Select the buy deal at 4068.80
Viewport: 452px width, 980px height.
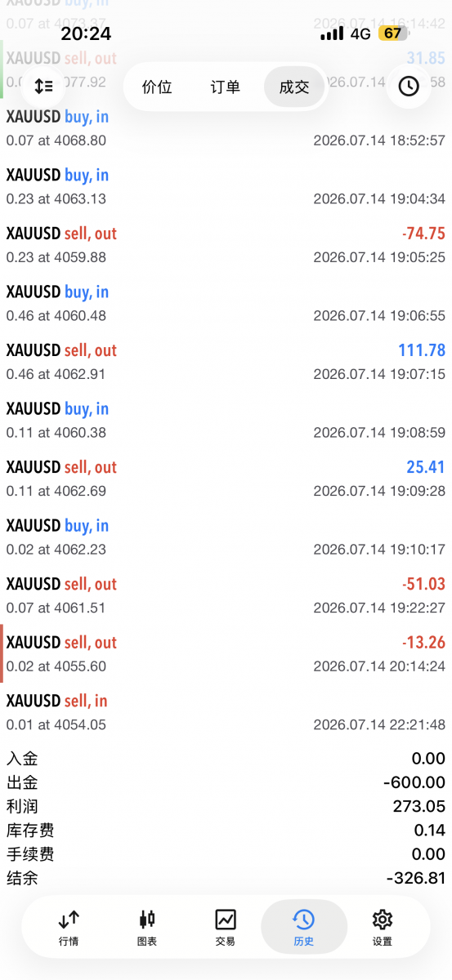coord(226,128)
